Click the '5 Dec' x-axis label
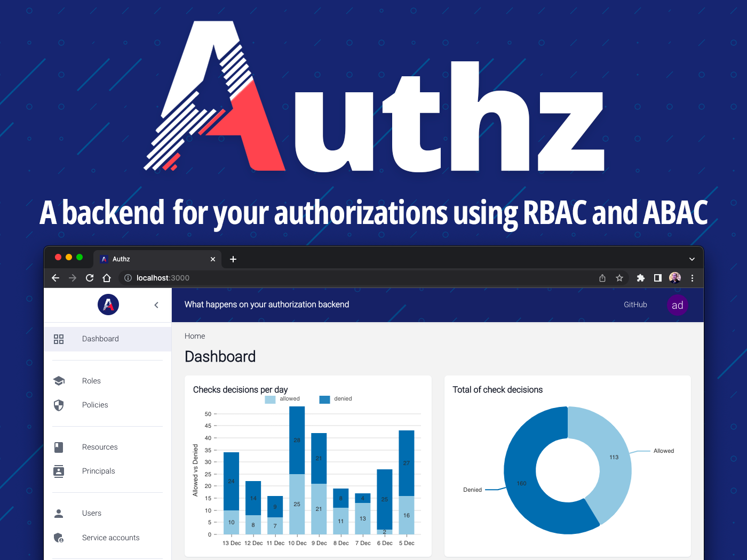 (x=407, y=543)
